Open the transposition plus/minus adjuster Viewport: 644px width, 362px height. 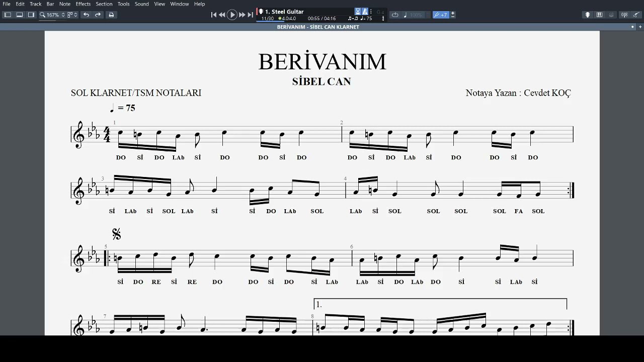[x=453, y=15]
